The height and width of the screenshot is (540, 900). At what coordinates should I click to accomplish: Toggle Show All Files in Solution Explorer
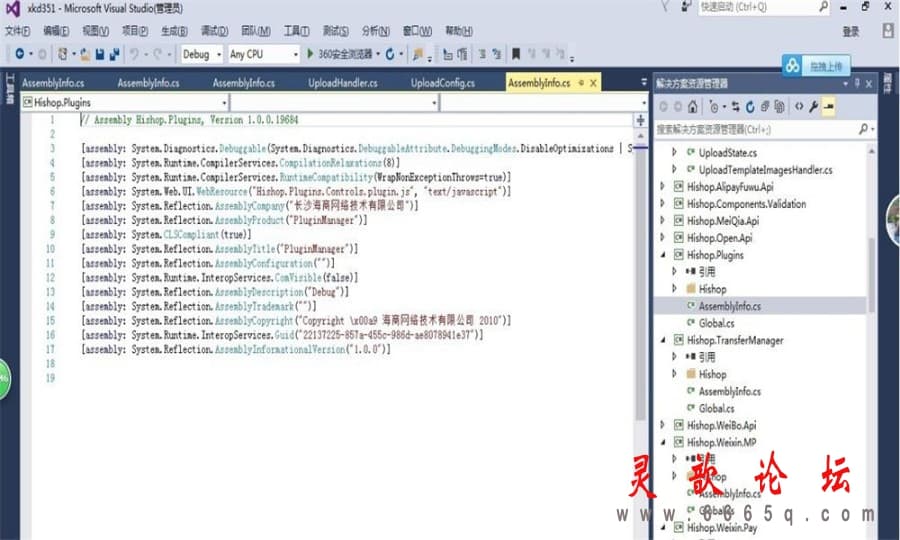pos(779,107)
